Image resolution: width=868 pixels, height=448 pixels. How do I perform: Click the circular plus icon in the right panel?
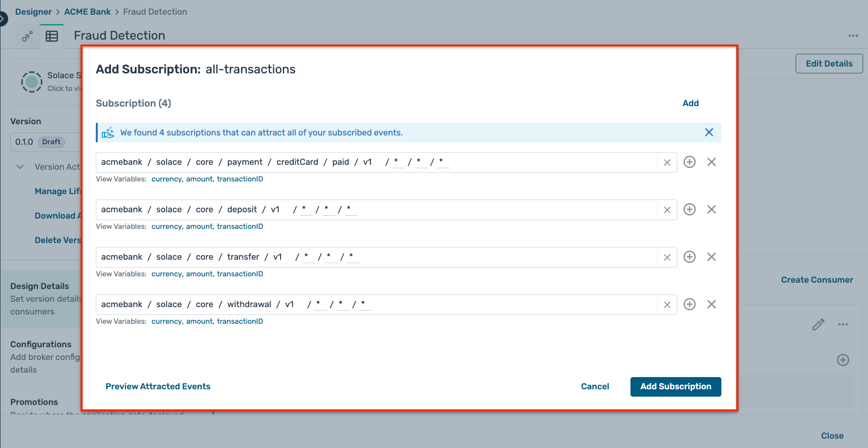click(x=843, y=360)
